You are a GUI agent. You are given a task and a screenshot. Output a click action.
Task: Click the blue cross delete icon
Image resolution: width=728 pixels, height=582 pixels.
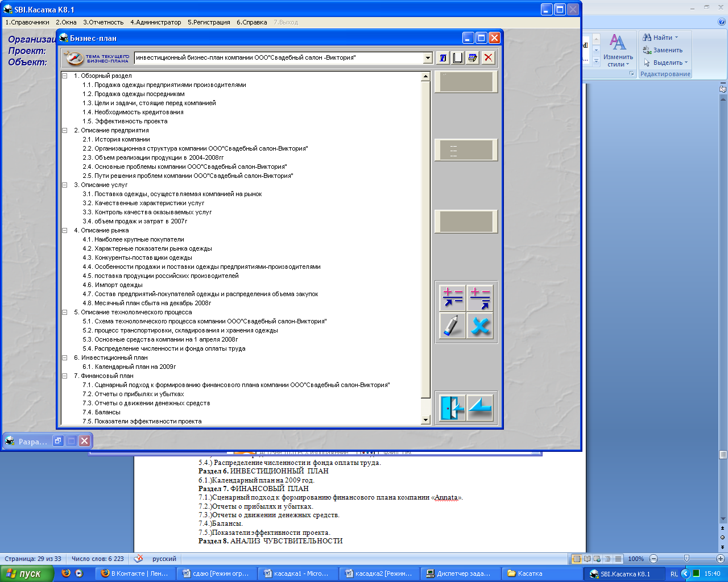480,326
